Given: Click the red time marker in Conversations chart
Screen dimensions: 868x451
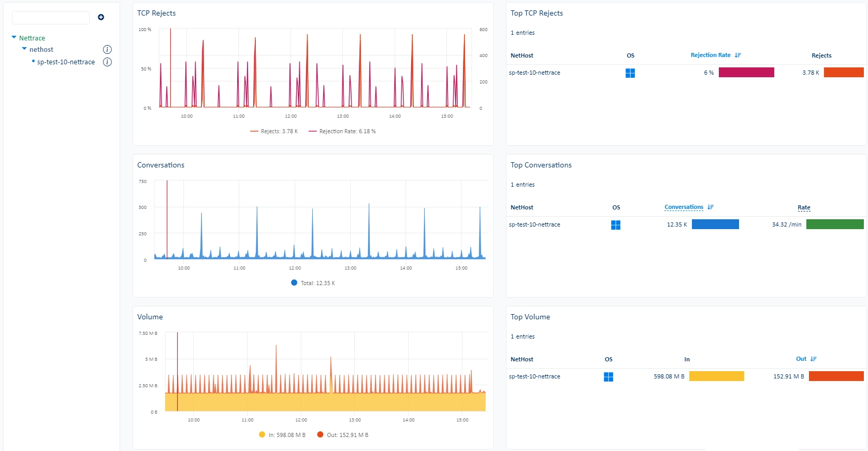Looking at the screenshot, I should 167,219.
